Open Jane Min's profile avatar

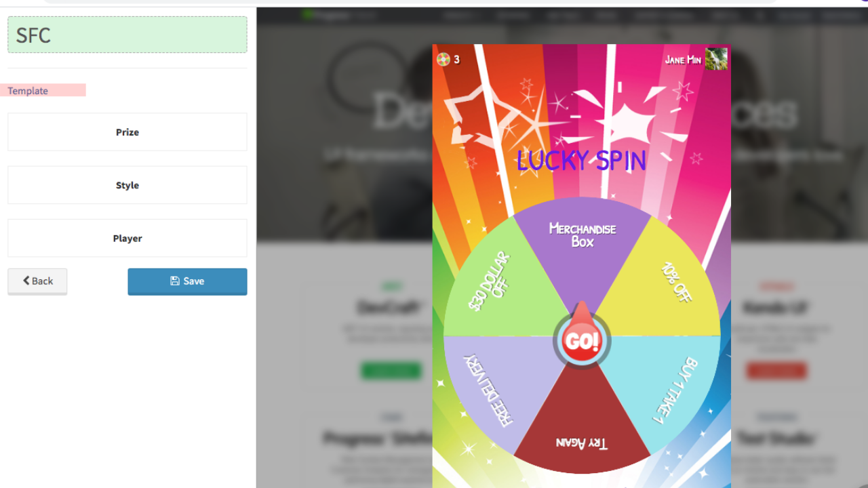[716, 59]
